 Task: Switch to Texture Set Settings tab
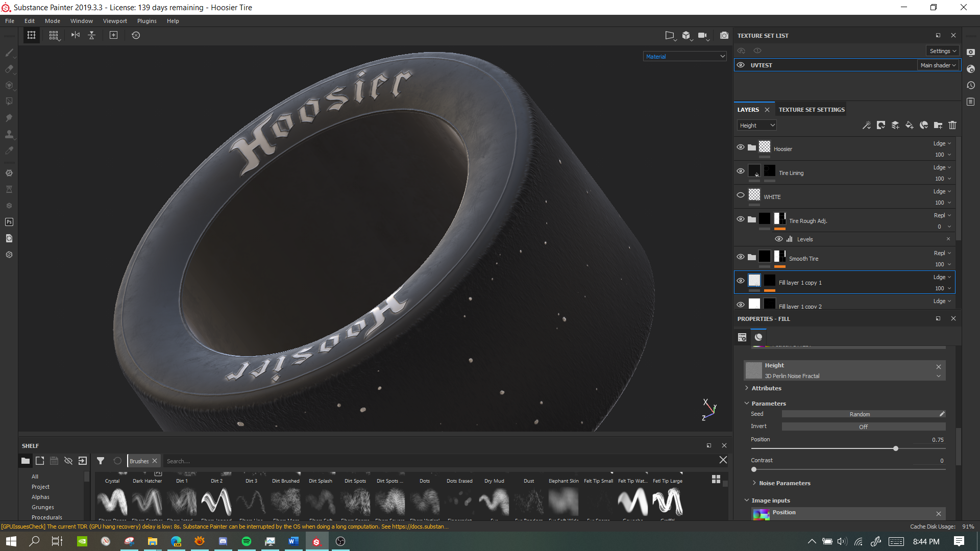[x=812, y=110]
